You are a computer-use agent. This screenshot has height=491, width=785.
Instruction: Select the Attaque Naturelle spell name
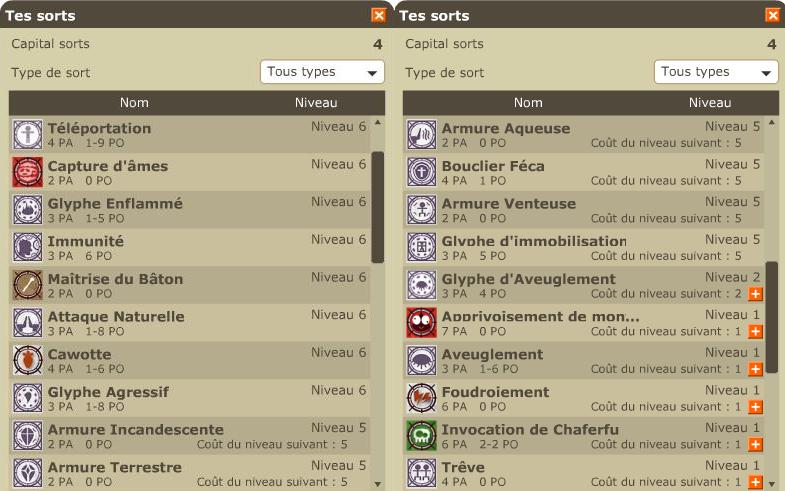click(116, 317)
